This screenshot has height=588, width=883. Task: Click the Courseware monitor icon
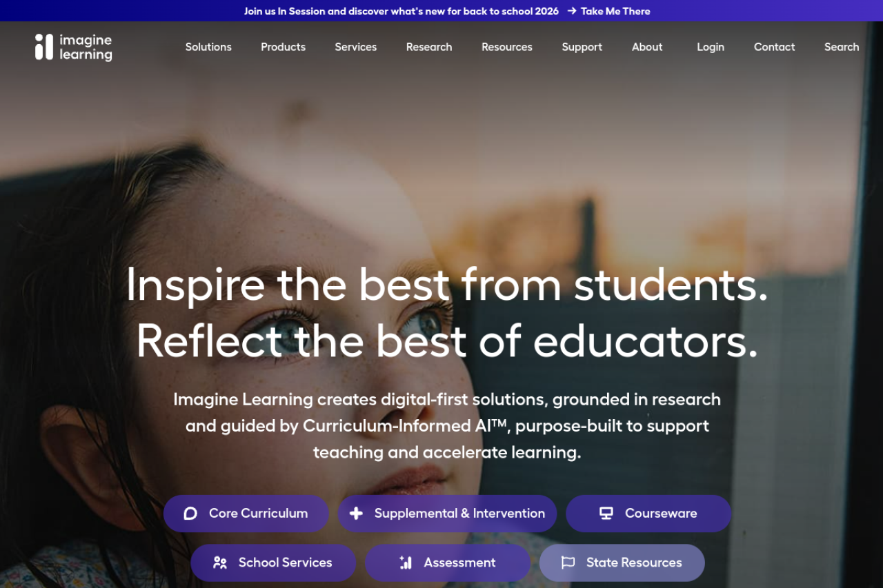(x=606, y=514)
